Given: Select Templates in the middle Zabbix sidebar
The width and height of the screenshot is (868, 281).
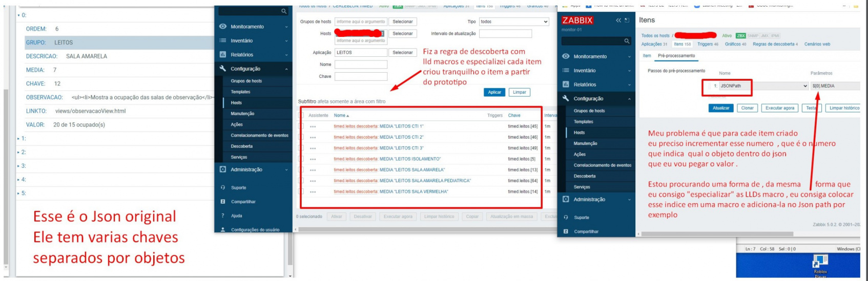Looking at the screenshot, I should [x=240, y=92].
